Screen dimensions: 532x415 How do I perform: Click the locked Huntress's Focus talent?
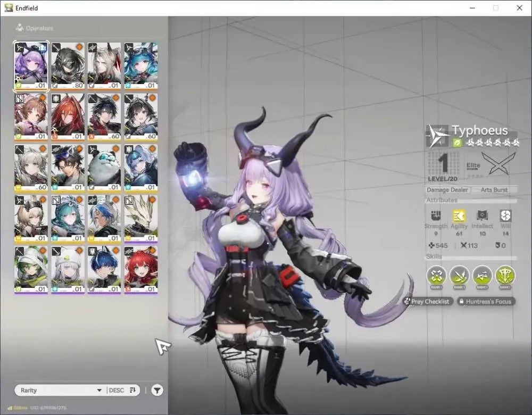click(486, 301)
